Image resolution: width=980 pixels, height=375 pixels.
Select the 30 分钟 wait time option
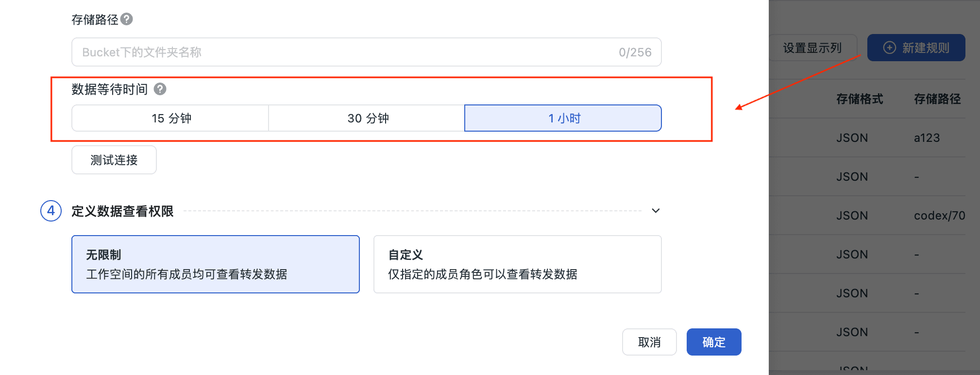tap(367, 118)
